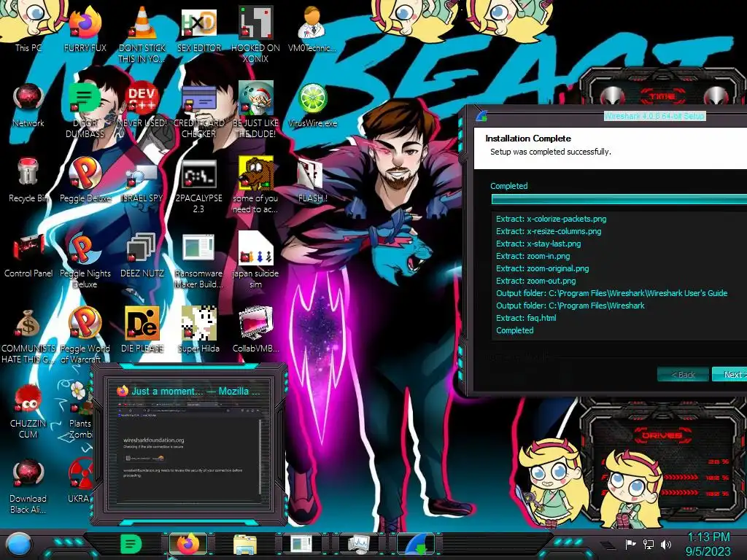Screen dimensions: 747x560
Task: Open the DEV C++ NEVER USED shortcut
Action: tap(142, 104)
